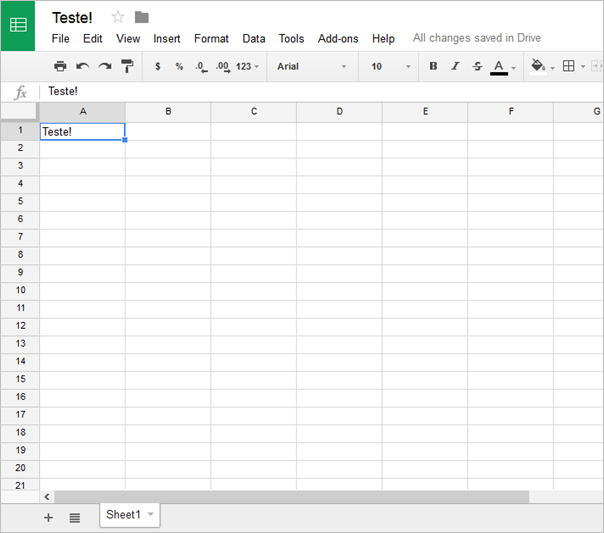604x533 pixels.
Task: Click into the formula bar
Action: (x=324, y=91)
